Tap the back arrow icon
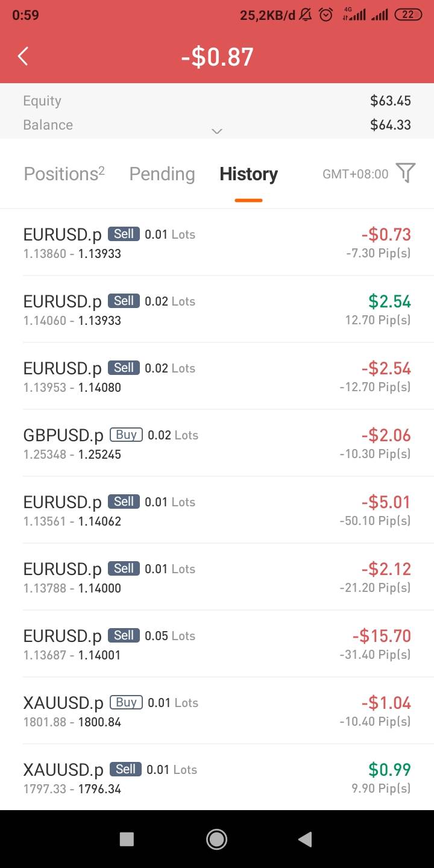The height and width of the screenshot is (868, 434). click(23, 57)
